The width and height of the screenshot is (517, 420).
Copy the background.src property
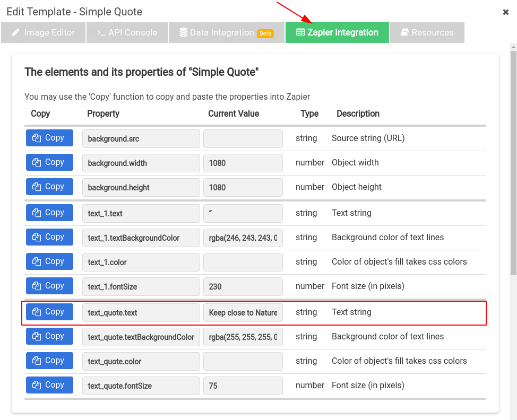[49, 138]
